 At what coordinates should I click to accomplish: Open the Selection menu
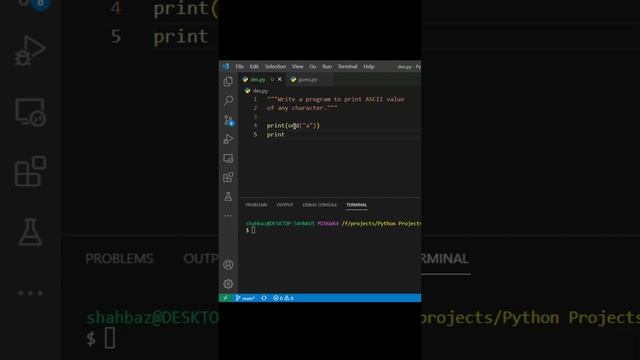(x=276, y=67)
